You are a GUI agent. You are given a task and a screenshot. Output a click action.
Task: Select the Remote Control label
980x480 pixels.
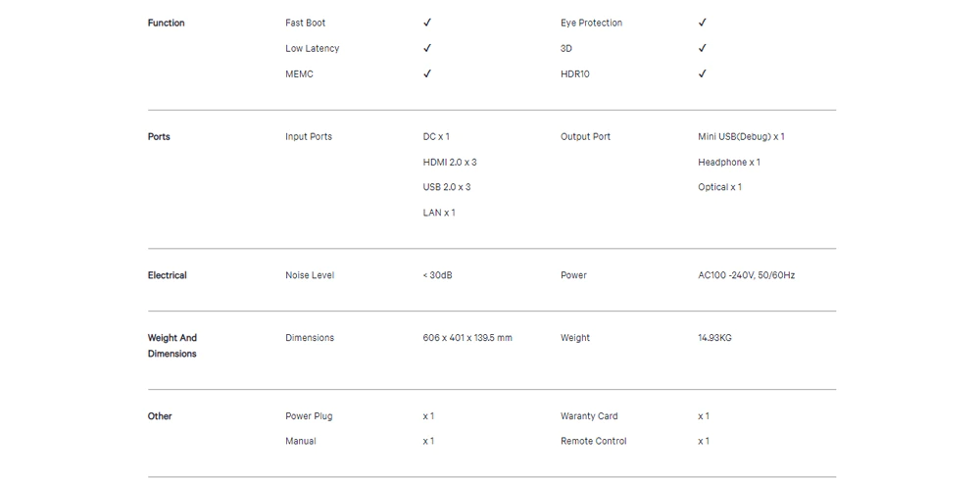point(594,441)
